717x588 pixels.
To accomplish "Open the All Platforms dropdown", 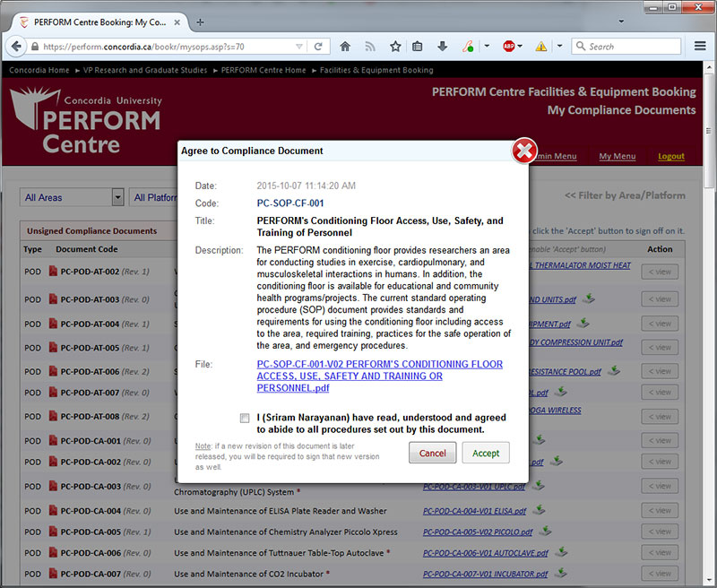I will (154, 197).
